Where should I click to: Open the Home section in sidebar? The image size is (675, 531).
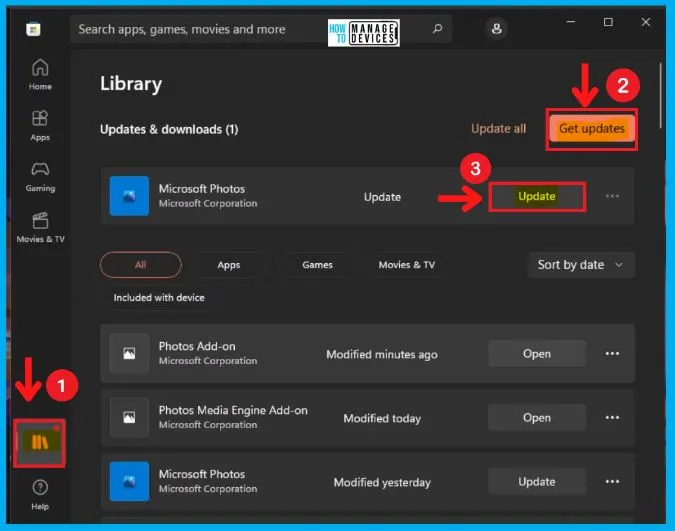point(40,74)
